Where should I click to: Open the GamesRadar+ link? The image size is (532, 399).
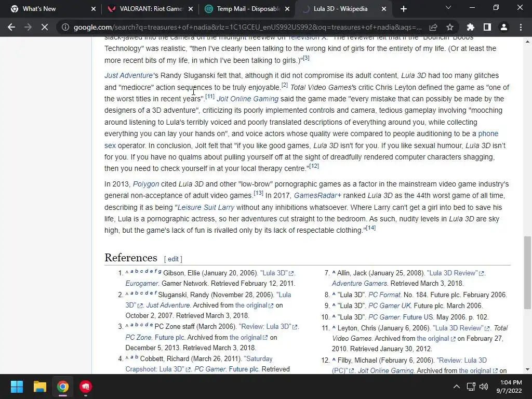point(317,195)
